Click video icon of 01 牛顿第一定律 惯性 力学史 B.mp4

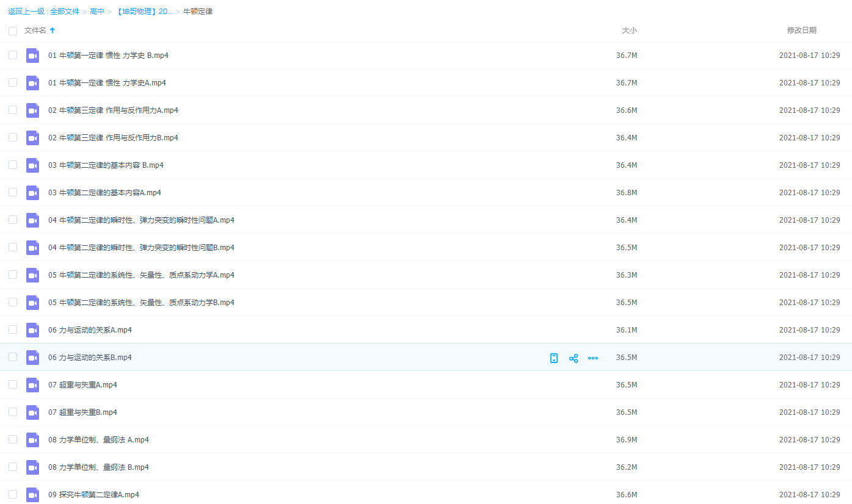point(32,56)
